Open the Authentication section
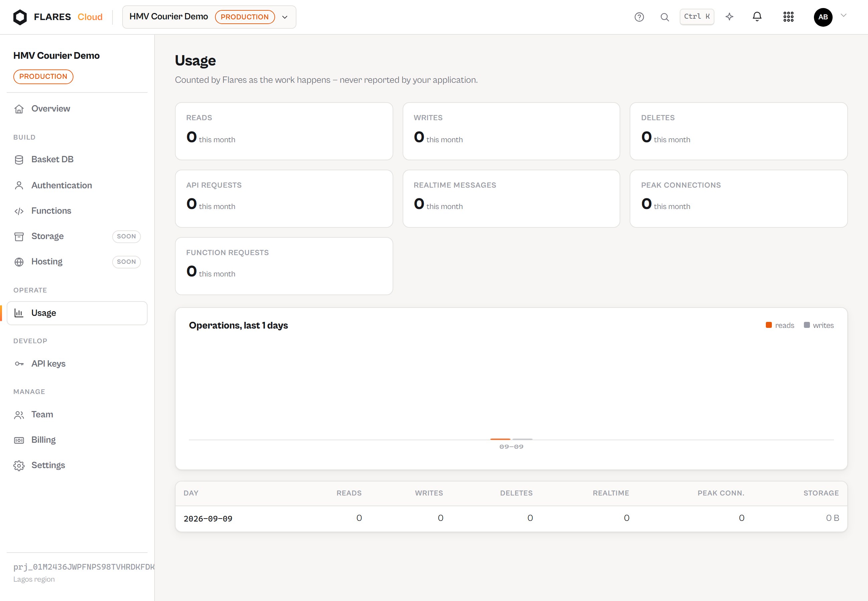This screenshot has width=868, height=601. click(x=77, y=185)
